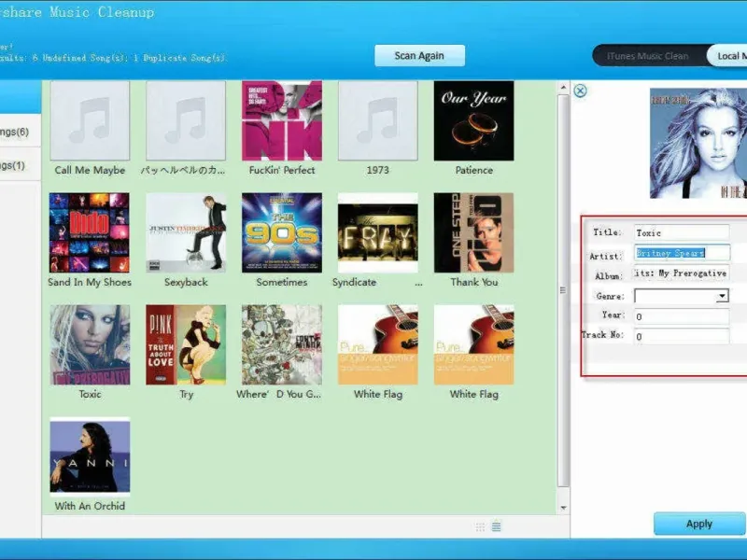Select the Japanese-titled song placeholder cover

pyautogui.click(x=186, y=120)
